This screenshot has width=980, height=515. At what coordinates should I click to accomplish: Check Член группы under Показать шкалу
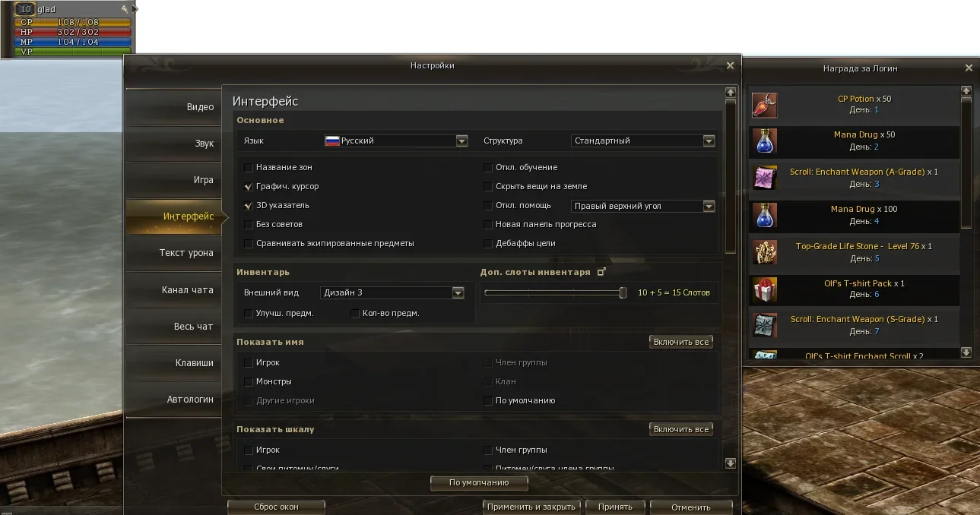(488, 450)
